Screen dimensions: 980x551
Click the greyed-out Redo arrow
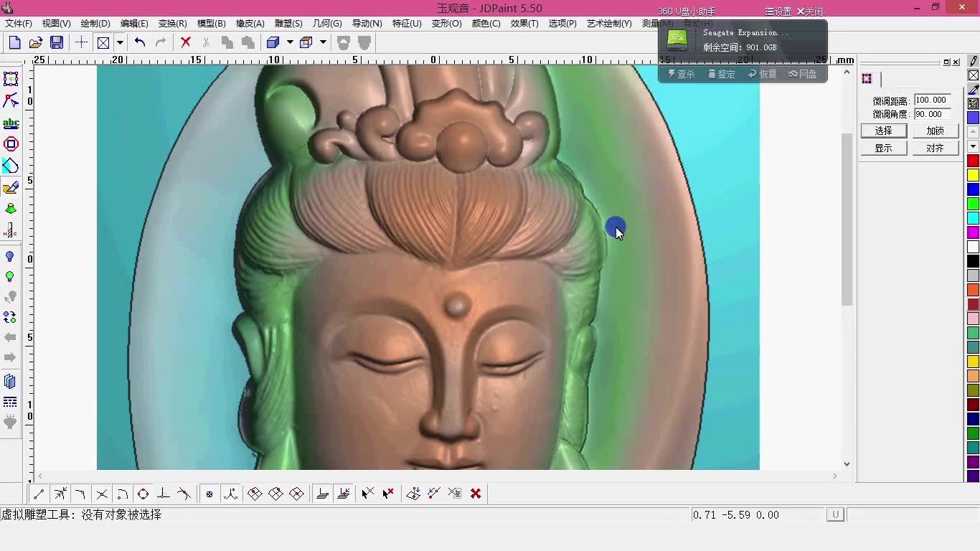click(161, 42)
